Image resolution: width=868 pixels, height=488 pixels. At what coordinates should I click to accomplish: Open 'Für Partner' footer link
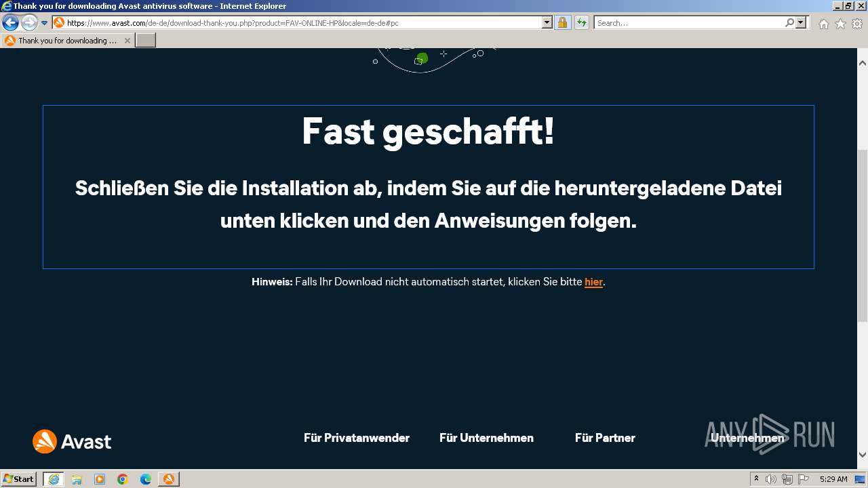605,438
